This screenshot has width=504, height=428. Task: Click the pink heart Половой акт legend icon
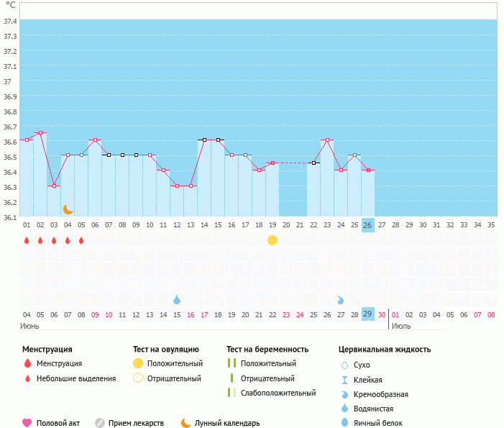coord(27,423)
